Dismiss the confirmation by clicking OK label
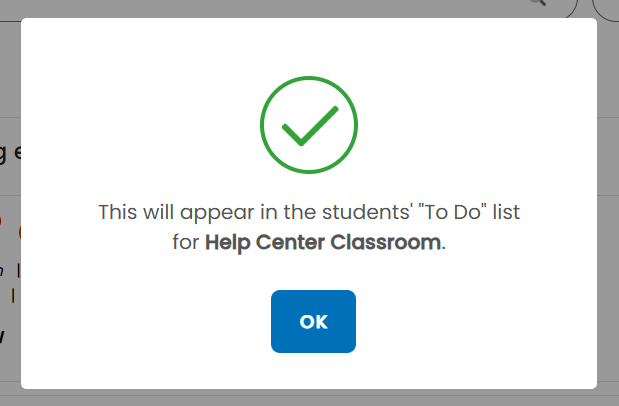The height and width of the screenshot is (406, 619). [313, 322]
